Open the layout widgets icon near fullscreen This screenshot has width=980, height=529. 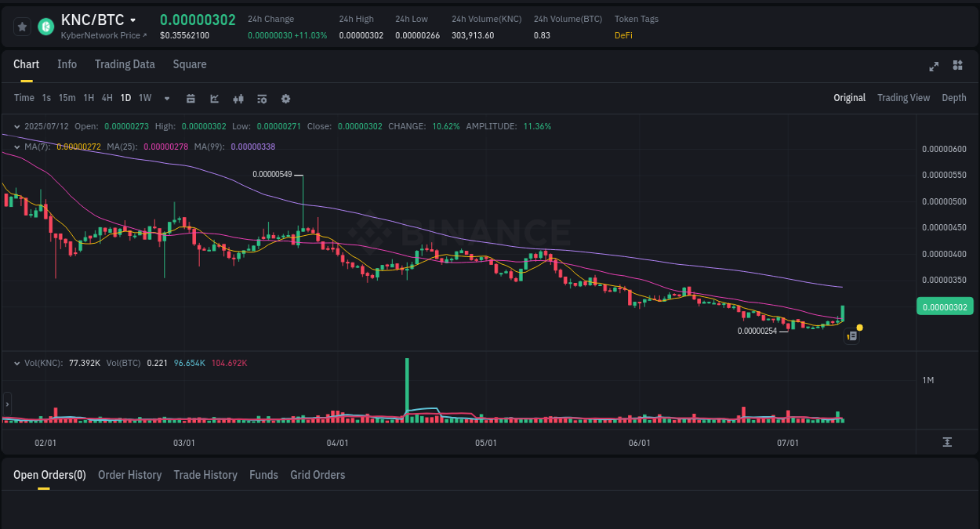coord(957,66)
